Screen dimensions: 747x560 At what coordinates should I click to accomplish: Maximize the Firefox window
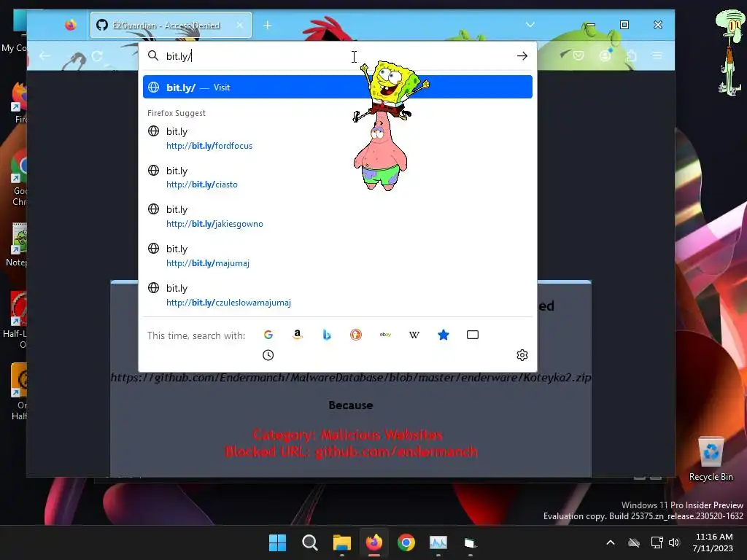click(x=624, y=25)
